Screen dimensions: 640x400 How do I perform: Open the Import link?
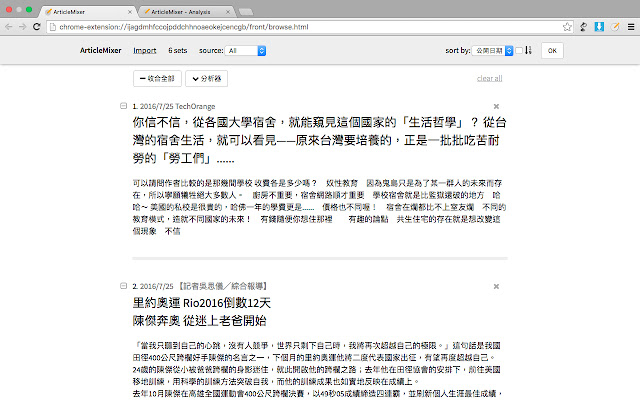[144, 51]
